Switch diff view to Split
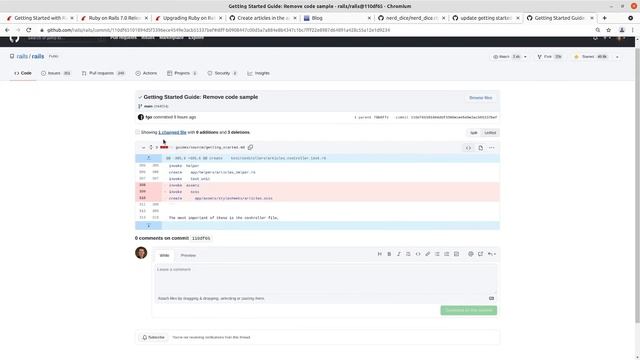The image size is (640, 360). 473,133
